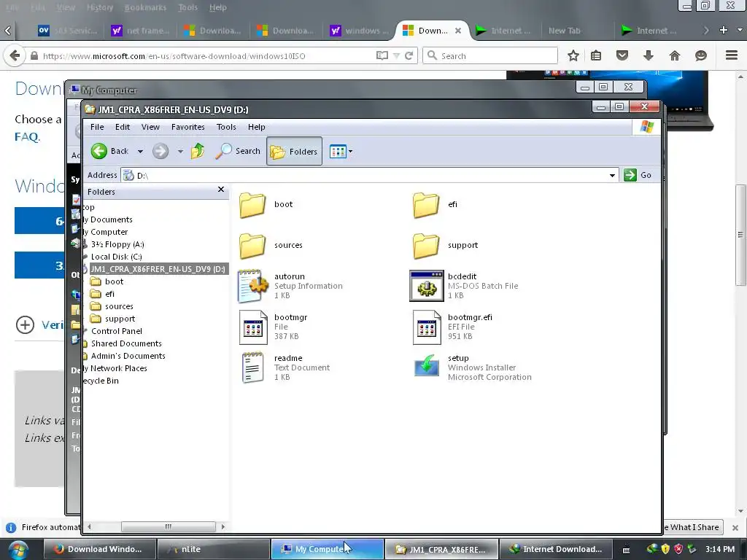Click the FAQ link on Microsoft page
The width and height of the screenshot is (747, 560).
pos(27,136)
